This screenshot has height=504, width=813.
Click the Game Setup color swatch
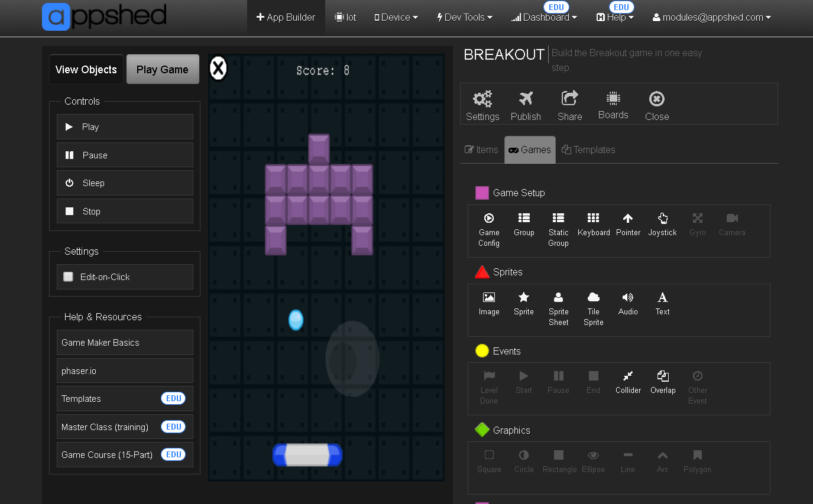pos(482,193)
